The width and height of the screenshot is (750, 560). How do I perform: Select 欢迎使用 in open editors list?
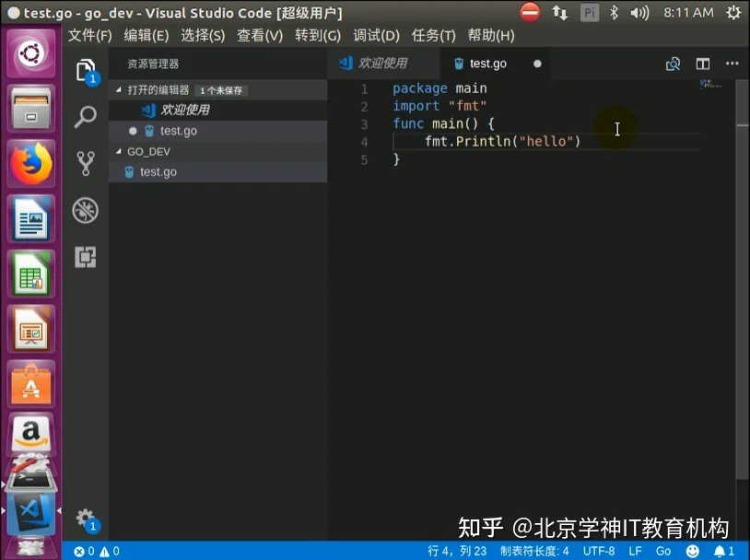(x=218, y=110)
